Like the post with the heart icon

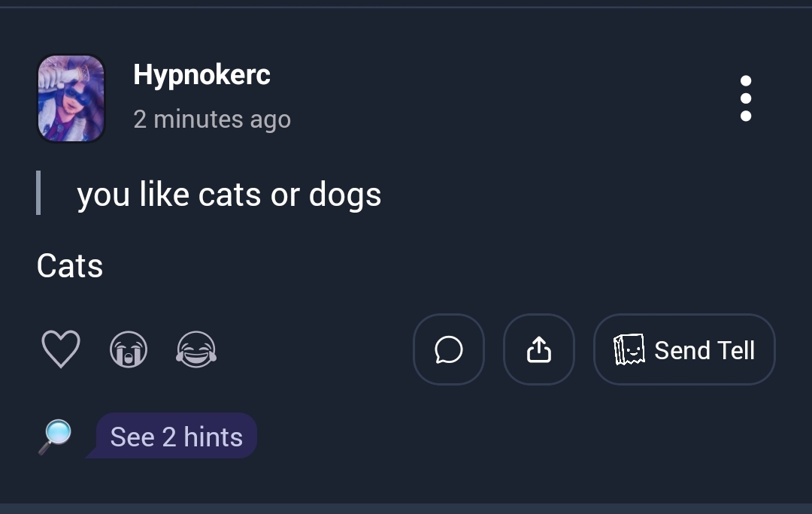coord(60,350)
